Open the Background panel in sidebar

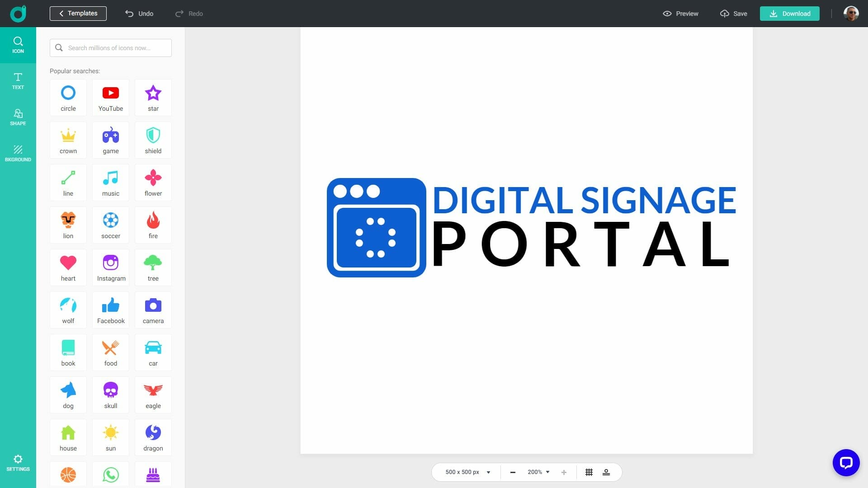click(x=18, y=153)
